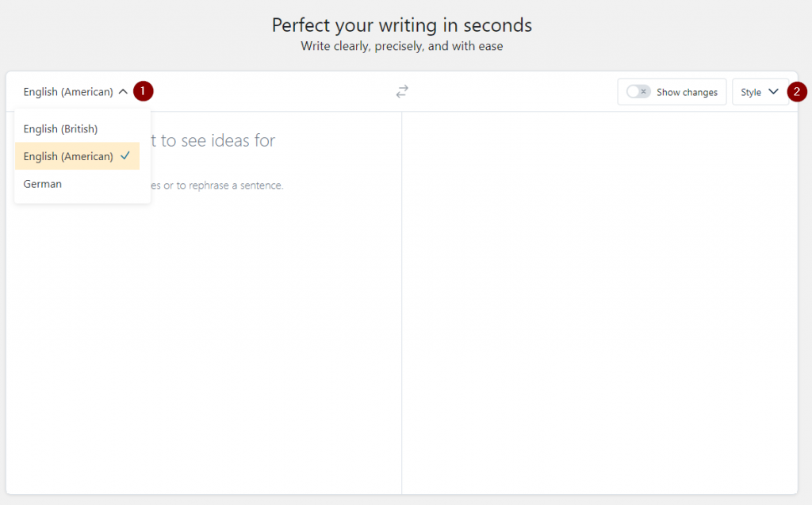Select English (British) from the language list
This screenshot has height=505, width=812.
61,128
